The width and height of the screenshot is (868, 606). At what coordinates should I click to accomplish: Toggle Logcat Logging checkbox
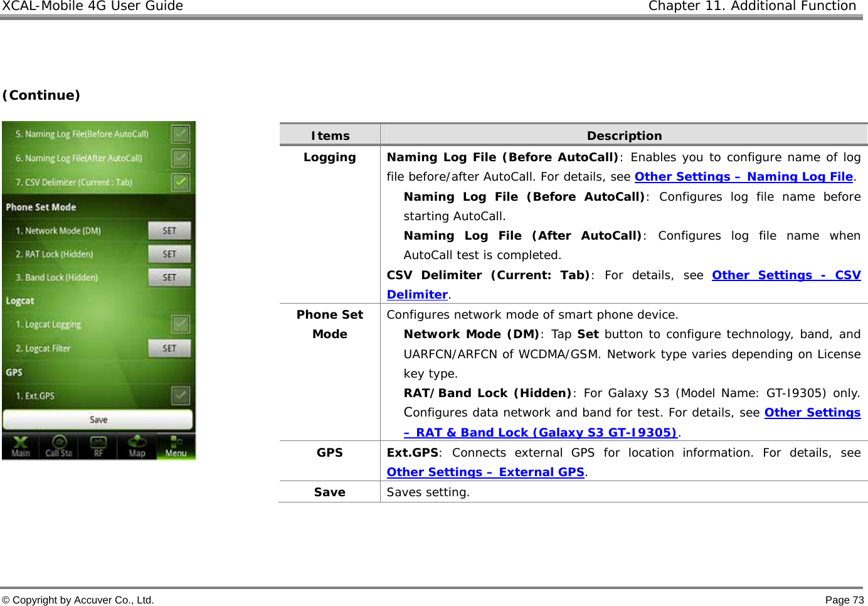click(180, 324)
